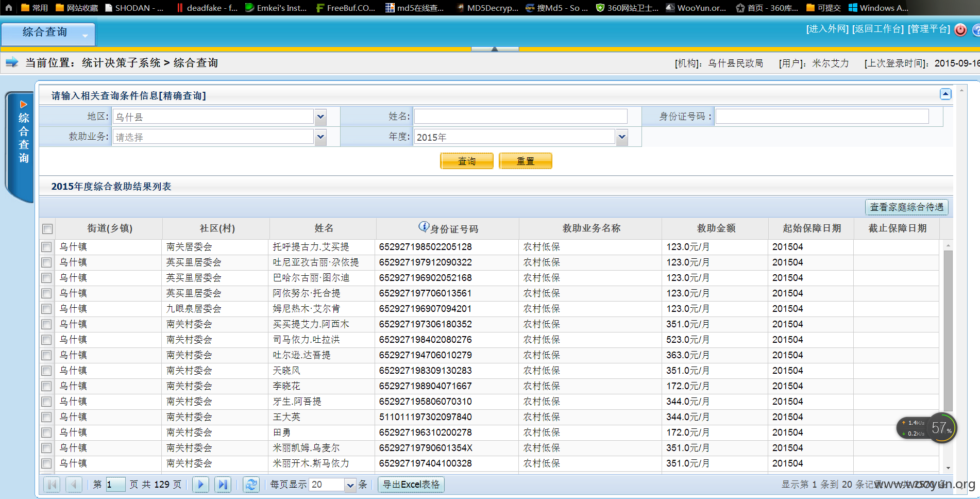Sort by 姓名 column header
The image size is (980, 499).
324,228
